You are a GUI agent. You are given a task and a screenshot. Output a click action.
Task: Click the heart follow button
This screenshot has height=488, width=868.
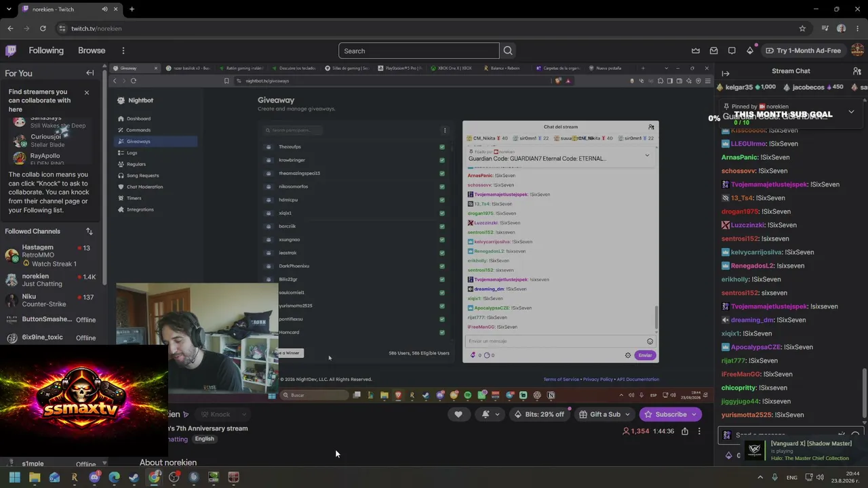coord(458,414)
